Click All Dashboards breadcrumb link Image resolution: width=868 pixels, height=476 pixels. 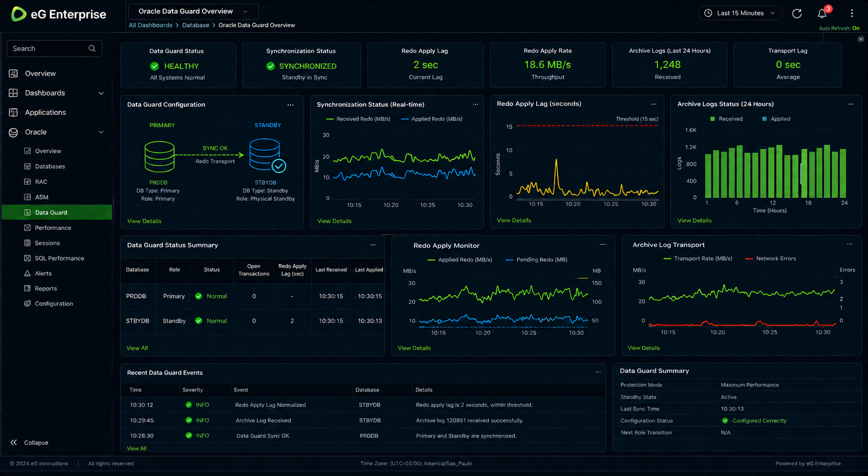150,25
